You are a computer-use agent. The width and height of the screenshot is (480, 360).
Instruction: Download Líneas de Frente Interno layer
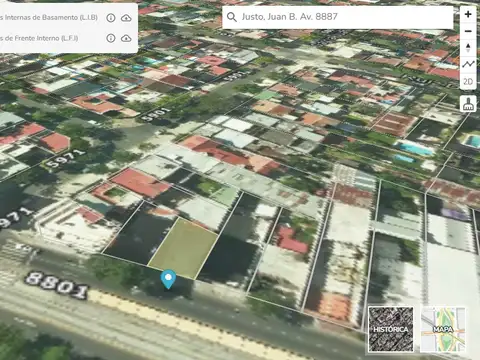point(126,38)
